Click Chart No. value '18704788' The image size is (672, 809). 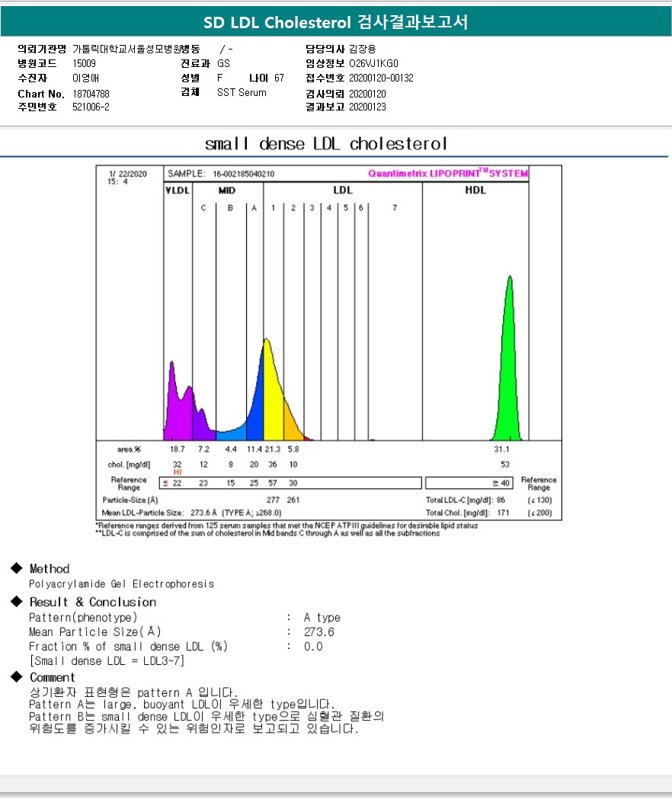click(91, 94)
